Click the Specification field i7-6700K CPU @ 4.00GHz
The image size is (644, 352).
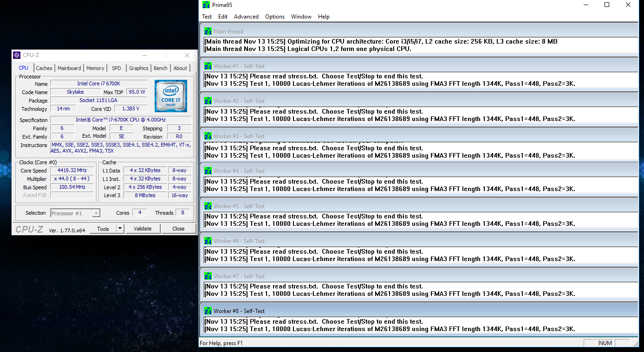click(x=121, y=120)
